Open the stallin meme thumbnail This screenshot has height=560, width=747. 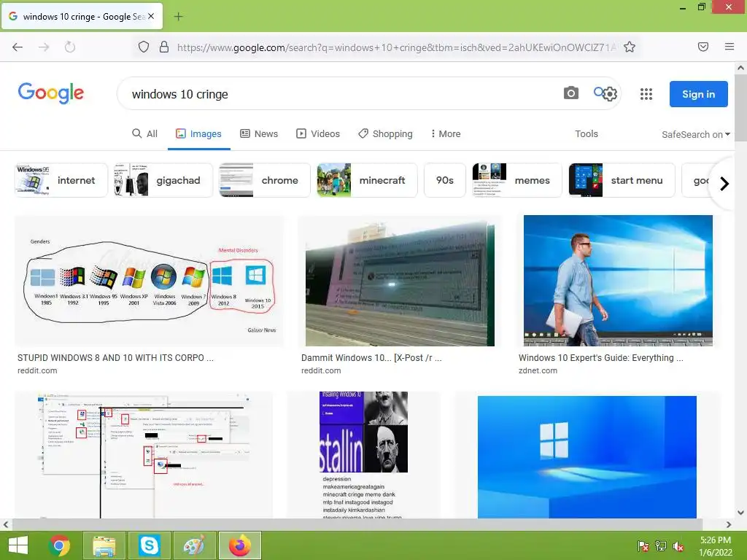point(363,455)
